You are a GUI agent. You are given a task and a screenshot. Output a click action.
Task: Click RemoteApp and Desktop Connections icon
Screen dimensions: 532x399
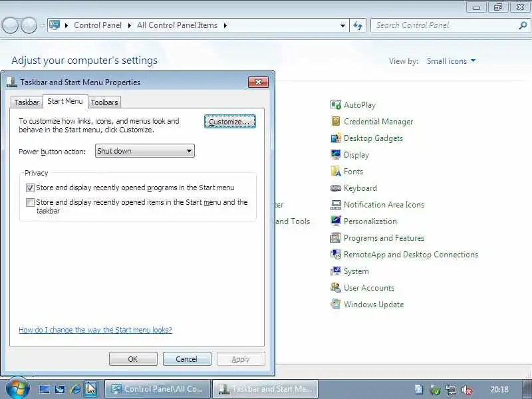pyautogui.click(x=336, y=255)
